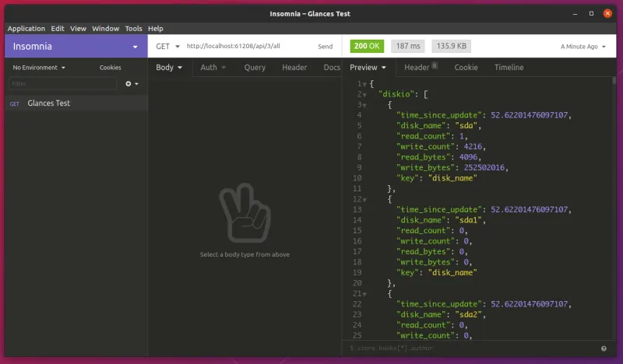Screen dimensions: 623x364
Task: Open the response Timeline tab
Action: click(509, 68)
